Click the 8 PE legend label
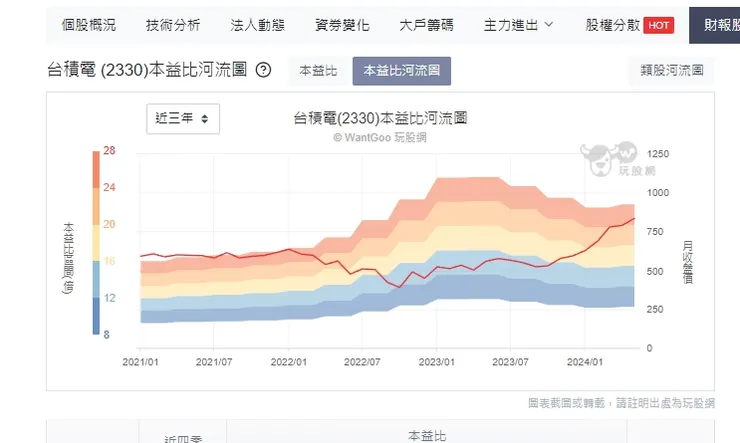This screenshot has height=443, width=740. click(x=106, y=334)
